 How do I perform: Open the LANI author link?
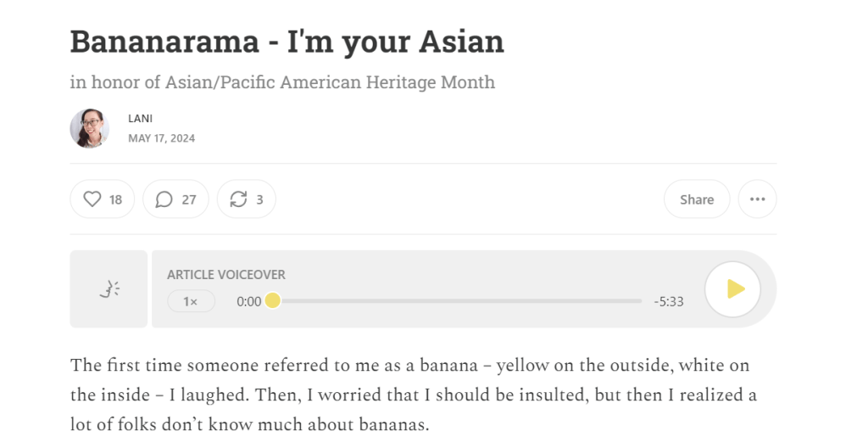click(x=140, y=119)
